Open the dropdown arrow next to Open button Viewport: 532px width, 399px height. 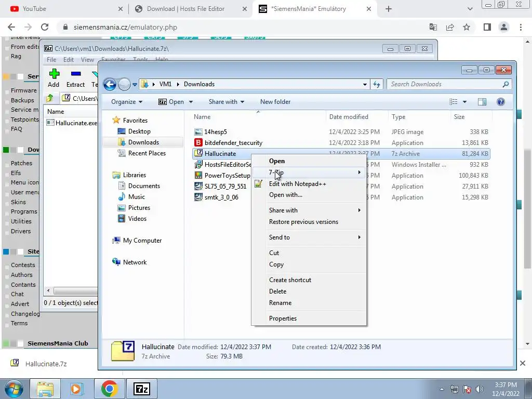click(x=191, y=102)
